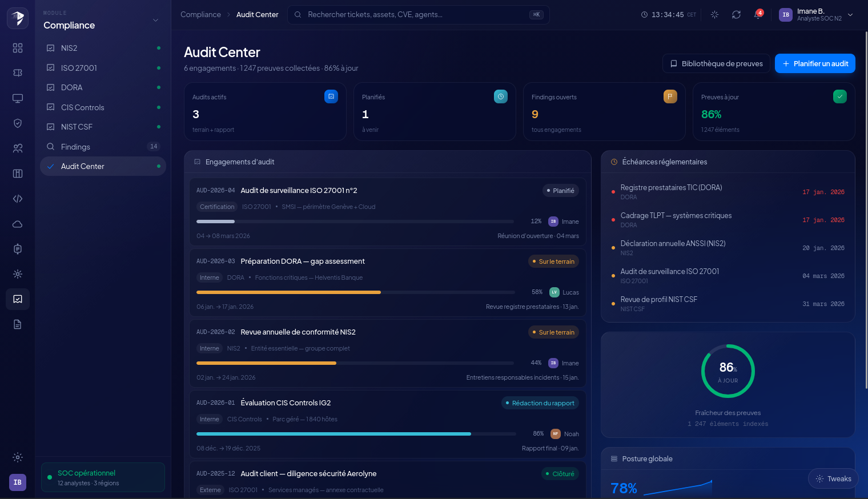The height and width of the screenshot is (499, 868).
Task: Click the 86% à jour freshness ring
Action: [x=728, y=371]
